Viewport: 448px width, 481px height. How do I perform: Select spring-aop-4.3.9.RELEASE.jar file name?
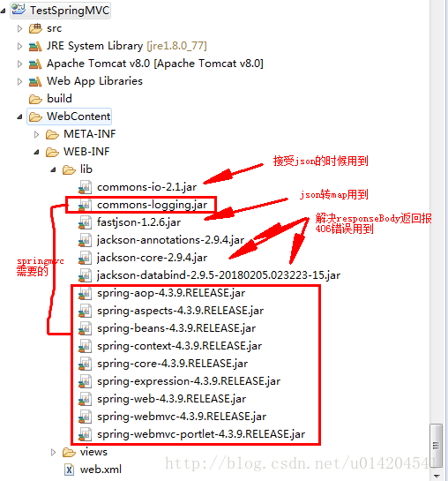pos(171,293)
